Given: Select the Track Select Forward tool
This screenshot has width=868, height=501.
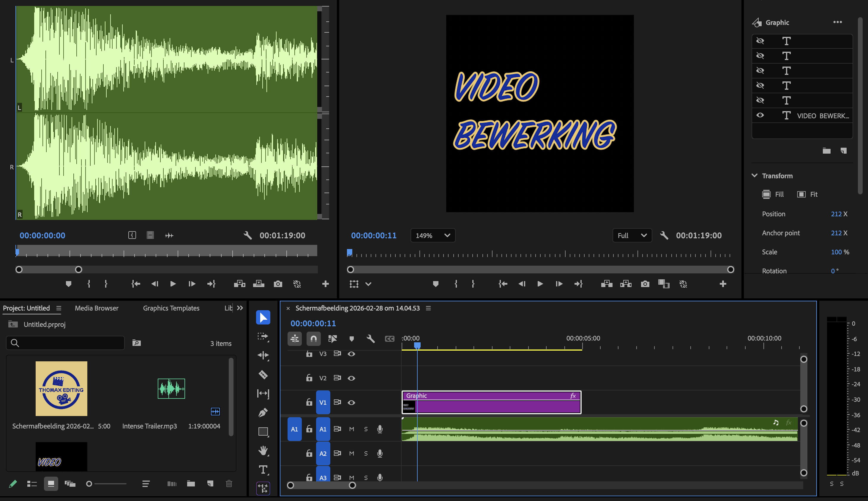Looking at the screenshot, I should point(263,336).
